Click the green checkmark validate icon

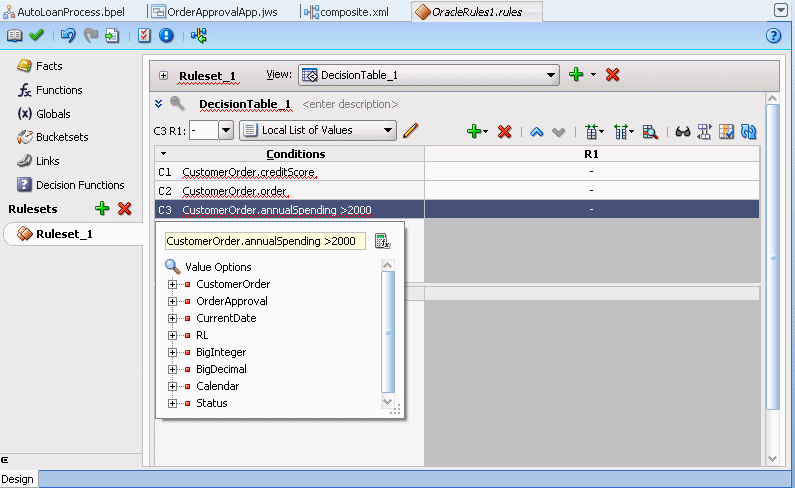(x=37, y=35)
